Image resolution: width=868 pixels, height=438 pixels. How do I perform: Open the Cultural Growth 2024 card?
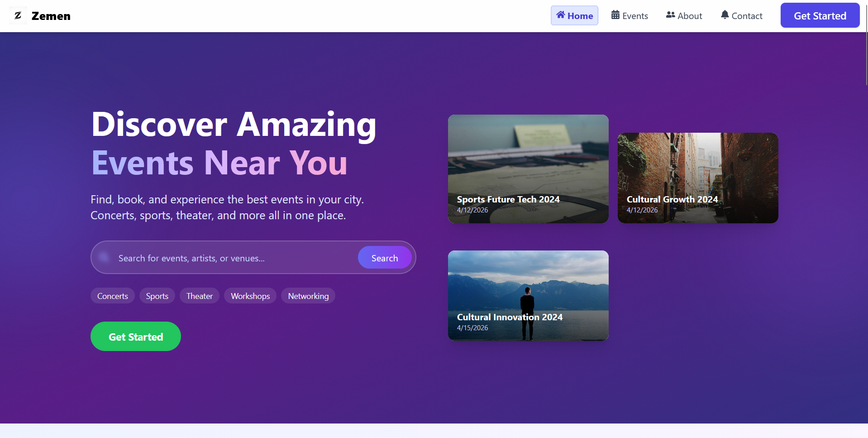pyautogui.click(x=698, y=178)
